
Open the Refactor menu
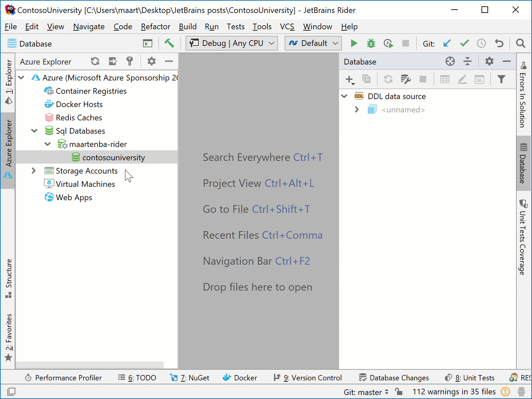coord(155,27)
